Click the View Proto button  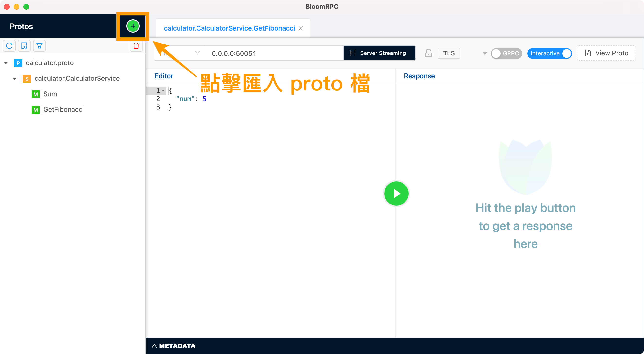click(606, 53)
